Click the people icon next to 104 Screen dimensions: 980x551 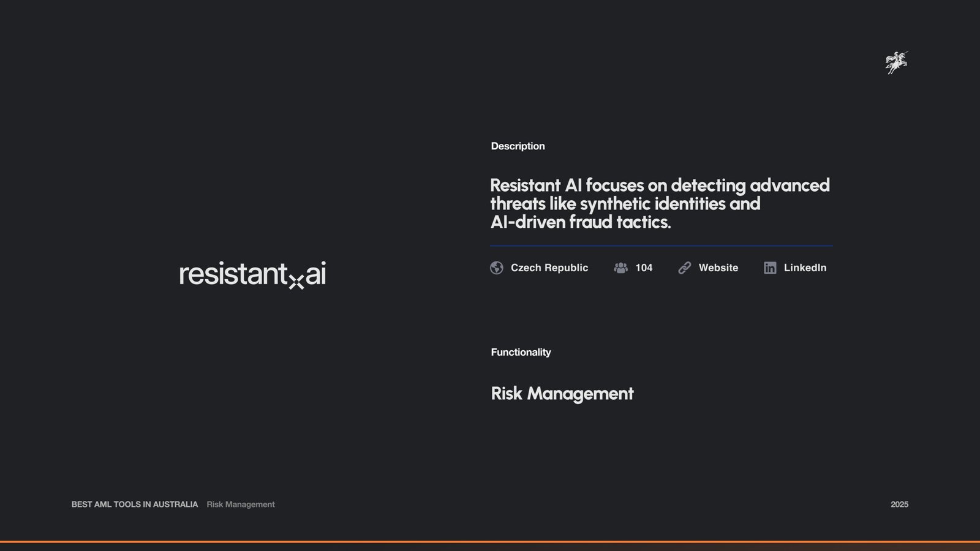[620, 268]
